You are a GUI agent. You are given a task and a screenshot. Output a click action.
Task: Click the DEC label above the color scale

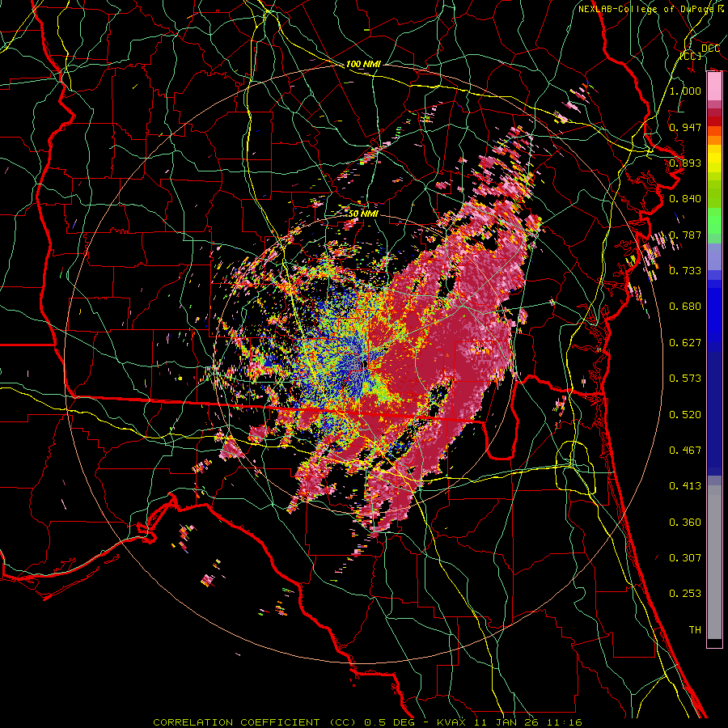[710, 49]
